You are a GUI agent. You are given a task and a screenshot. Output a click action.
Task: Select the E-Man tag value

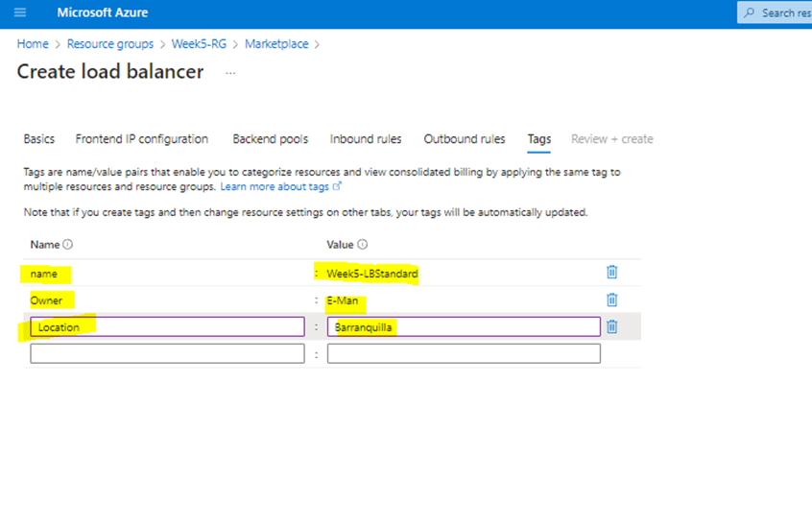[343, 300]
